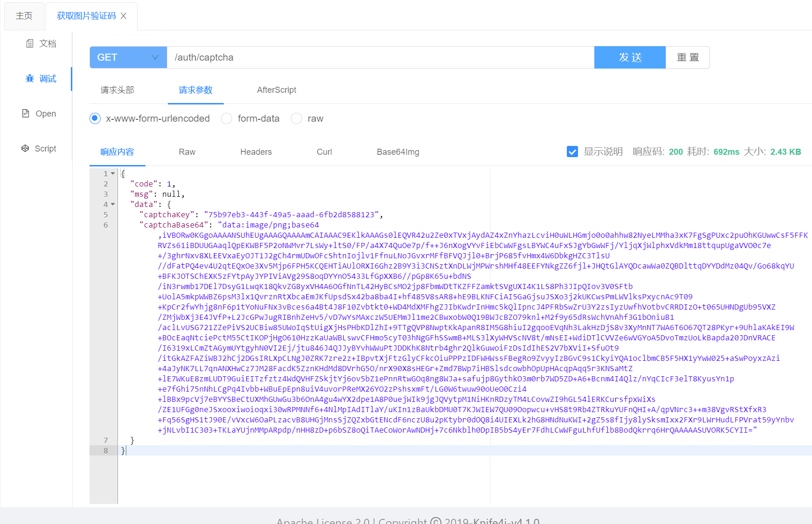Viewport: 812px width, 524px height.
Task: Click the 调试 sidebar menu label
Action: coord(48,79)
